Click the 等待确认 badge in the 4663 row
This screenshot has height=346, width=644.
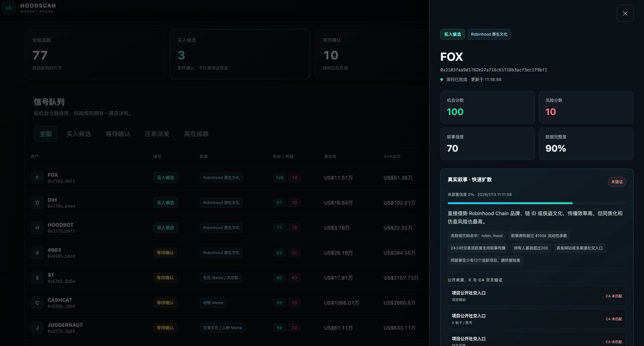pyautogui.click(x=165, y=253)
